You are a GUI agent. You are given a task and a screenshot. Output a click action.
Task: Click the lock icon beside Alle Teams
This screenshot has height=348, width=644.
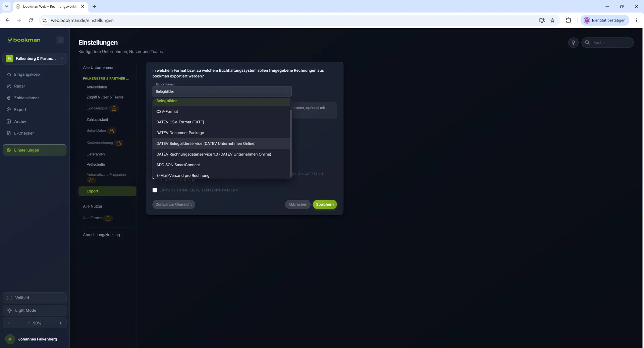pyautogui.click(x=108, y=218)
